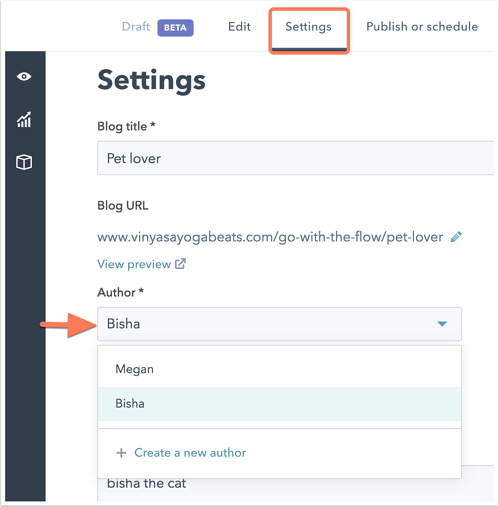Image resolution: width=499 pixels, height=507 pixels.
Task: Click the eye preview icon in sidebar
Action: coord(24,77)
